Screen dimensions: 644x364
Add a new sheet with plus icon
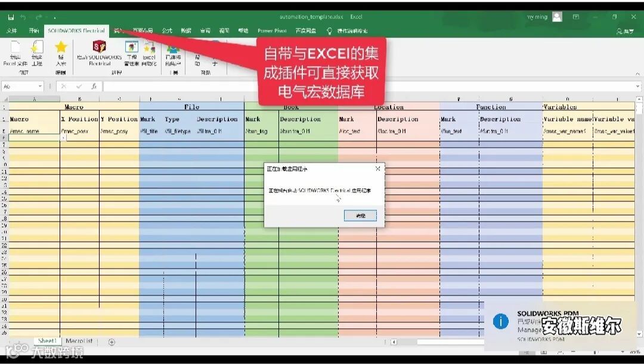click(112, 342)
